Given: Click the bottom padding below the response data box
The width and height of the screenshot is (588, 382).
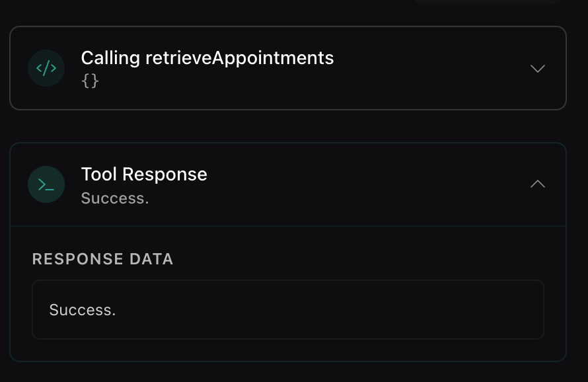Looking at the screenshot, I should (288, 350).
